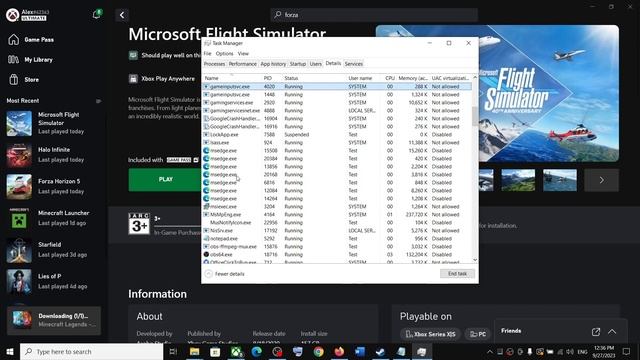This screenshot has height=360, width=640.
Task: Open File Explorer from taskbar
Action: [195, 351]
